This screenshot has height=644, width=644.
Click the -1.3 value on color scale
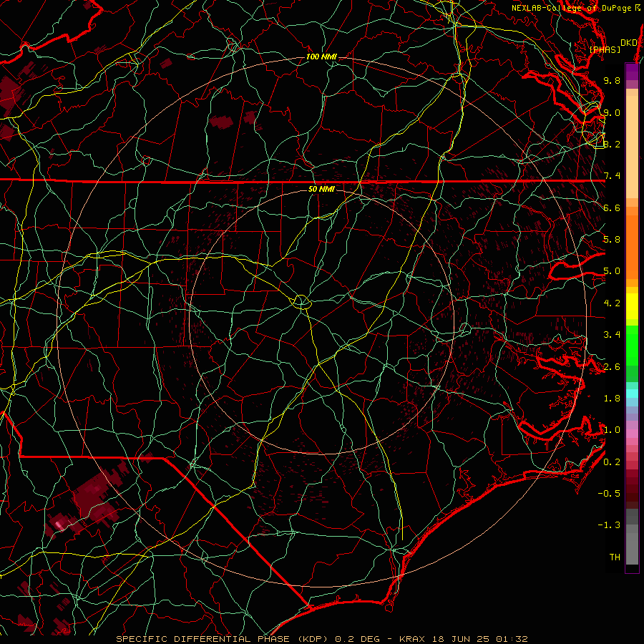point(609,525)
